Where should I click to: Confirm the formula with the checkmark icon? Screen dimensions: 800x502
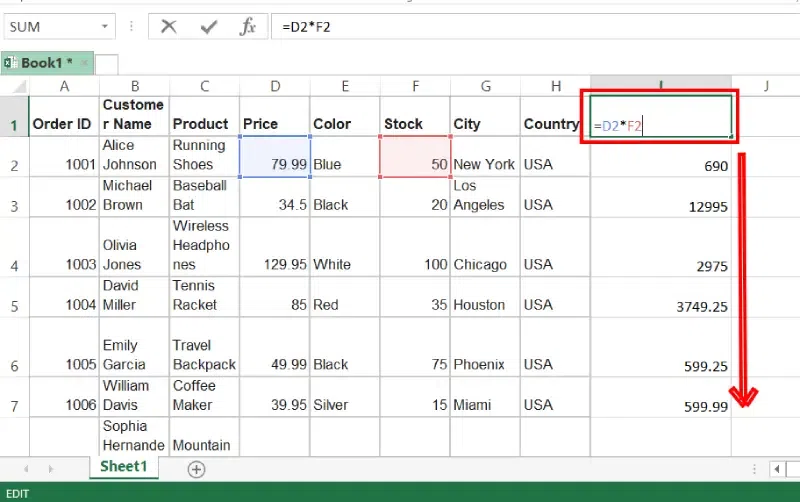click(209, 27)
